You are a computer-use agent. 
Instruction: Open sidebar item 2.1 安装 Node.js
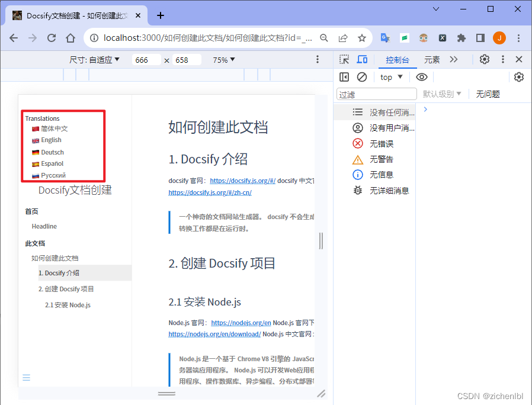[68, 305]
